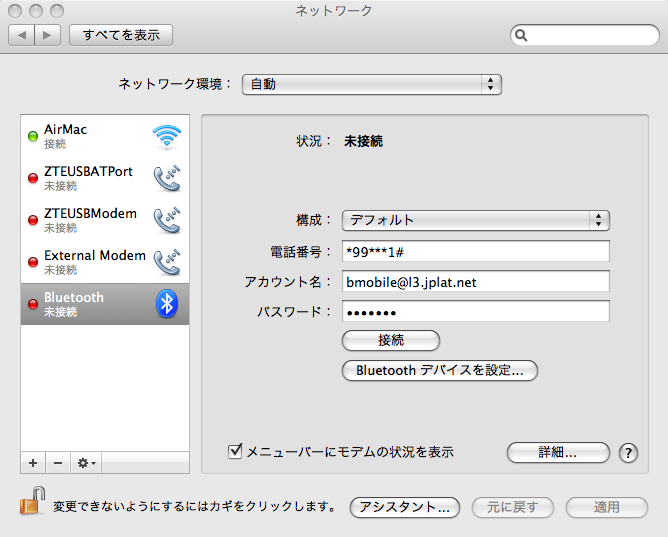Select External Modem service in the list
The image size is (668, 537).
pyautogui.click(x=105, y=262)
